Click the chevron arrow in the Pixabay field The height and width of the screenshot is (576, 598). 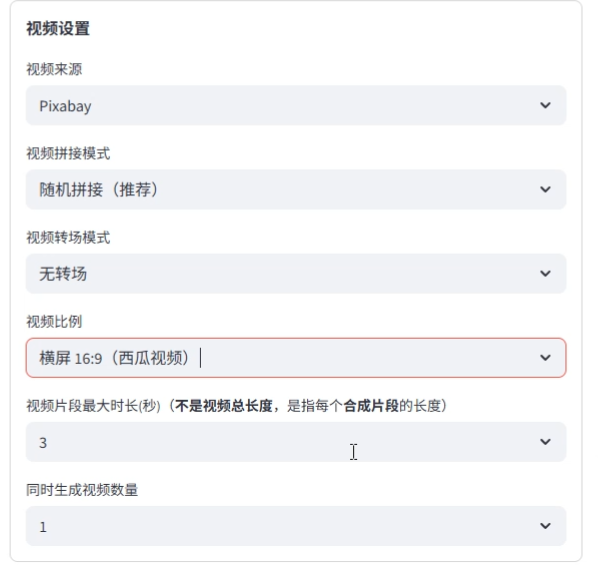(x=545, y=105)
